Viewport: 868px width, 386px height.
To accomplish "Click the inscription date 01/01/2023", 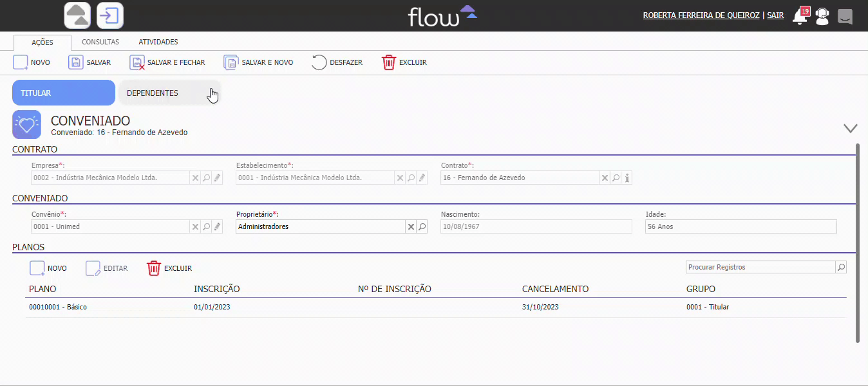I will click(212, 307).
